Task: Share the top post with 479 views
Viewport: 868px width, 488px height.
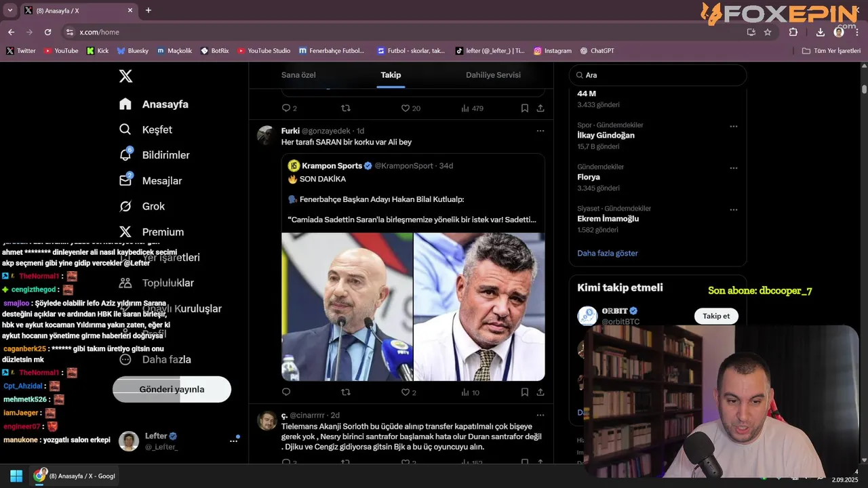Action: point(540,108)
